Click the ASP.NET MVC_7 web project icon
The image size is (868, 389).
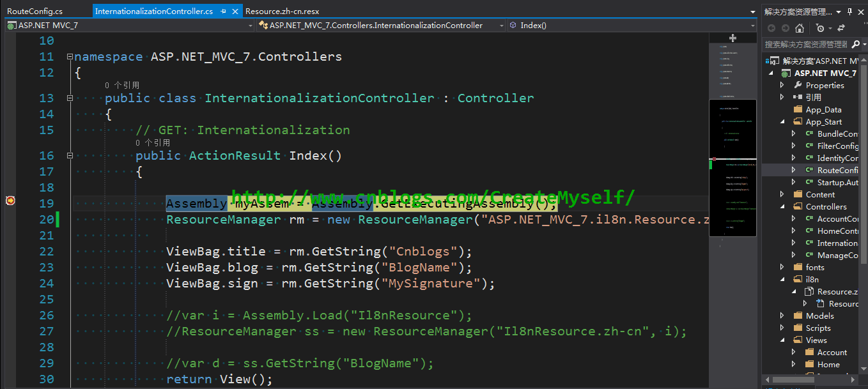(x=786, y=73)
